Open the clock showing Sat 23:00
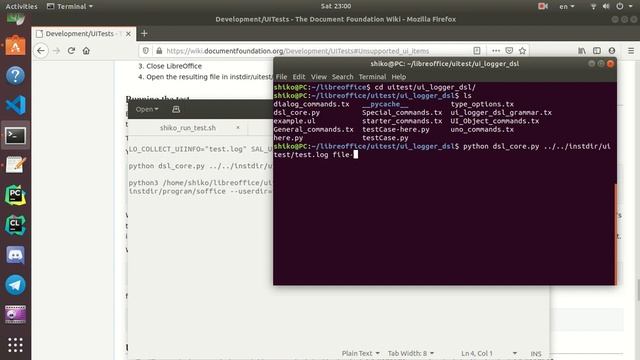 point(336,6)
